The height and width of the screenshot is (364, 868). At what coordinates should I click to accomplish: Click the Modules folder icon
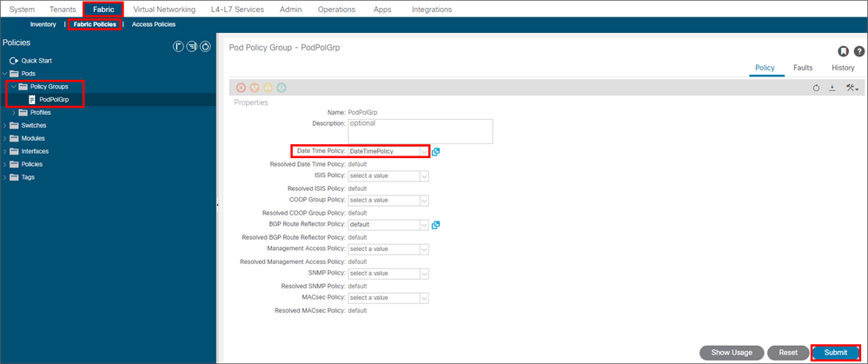[15, 138]
